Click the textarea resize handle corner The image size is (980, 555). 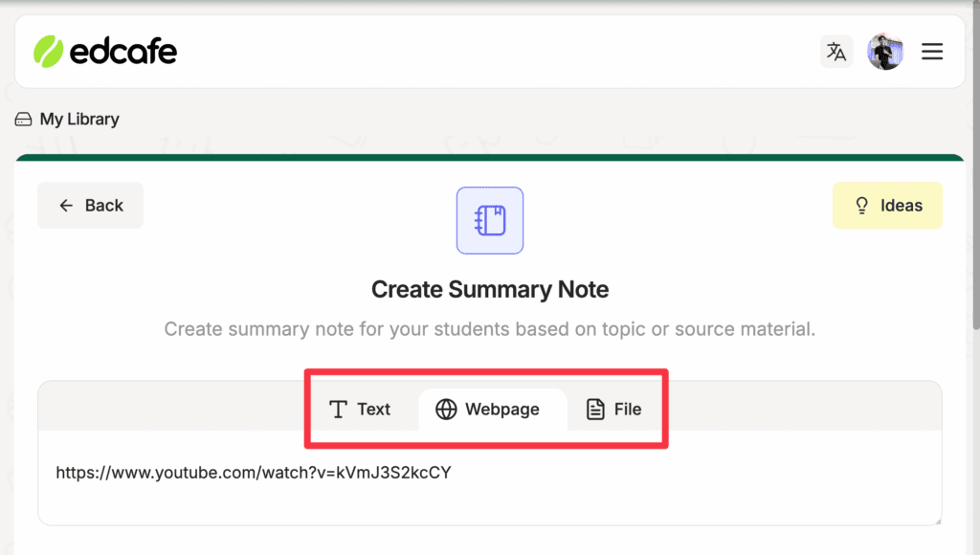937,521
